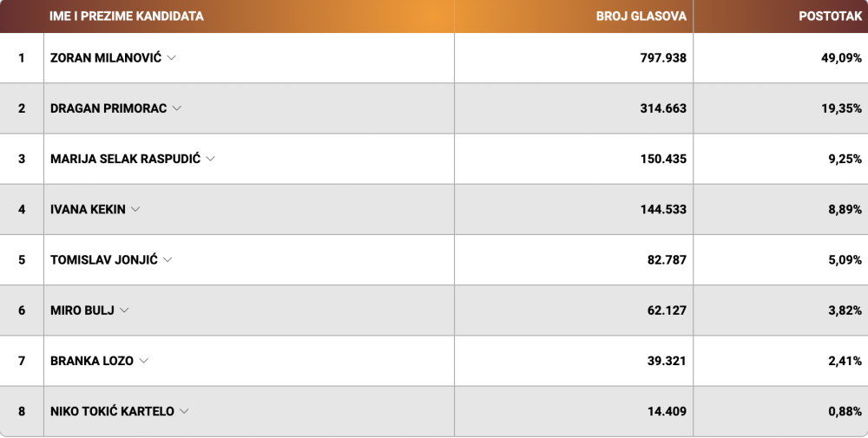Click the name Dragan Primorac
Viewport: 868px width, 438px height.
pyautogui.click(x=108, y=108)
